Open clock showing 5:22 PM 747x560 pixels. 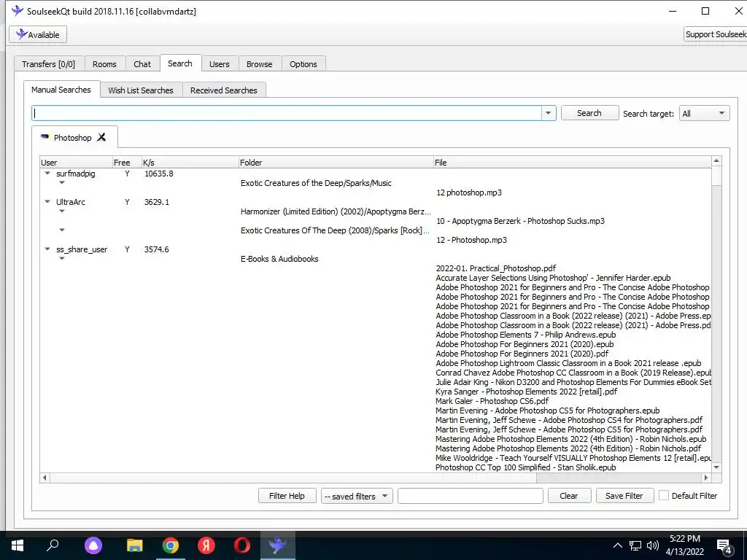pos(684,539)
